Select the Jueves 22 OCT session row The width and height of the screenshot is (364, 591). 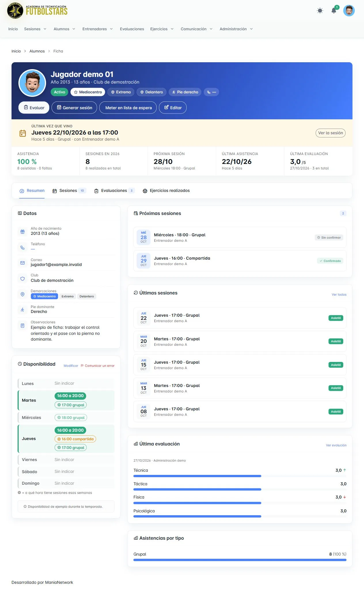tap(240, 318)
